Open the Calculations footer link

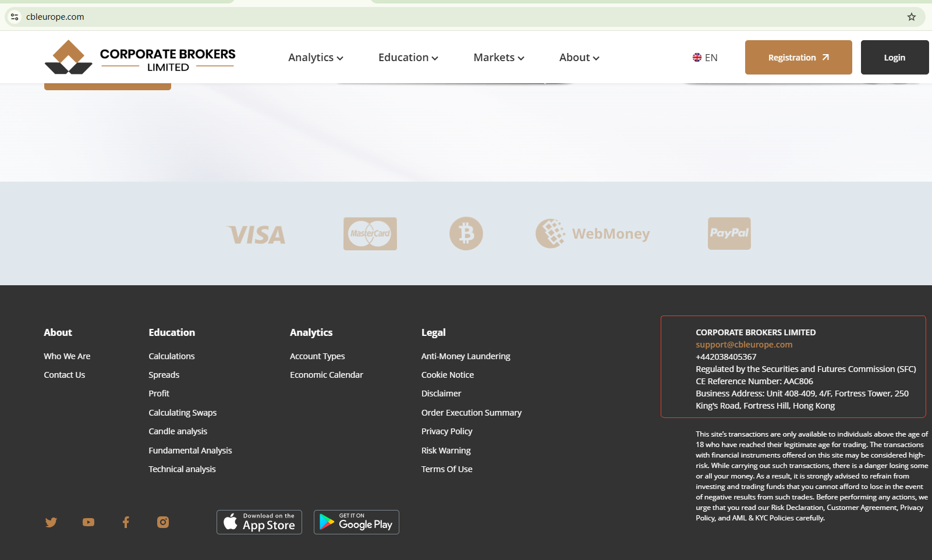(x=172, y=356)
